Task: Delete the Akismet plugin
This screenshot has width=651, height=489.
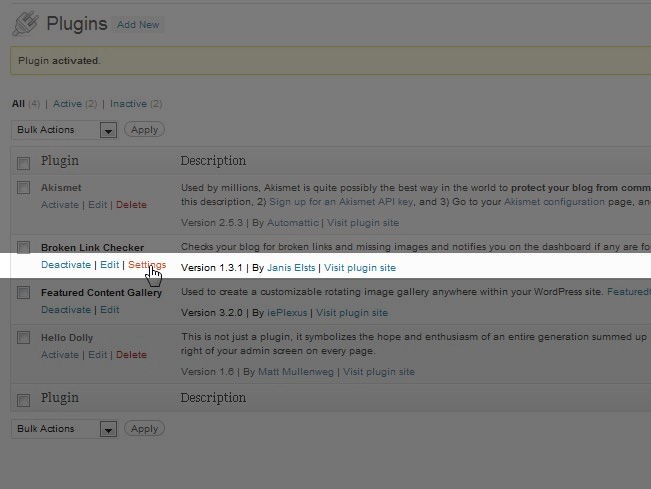Action: [x=131, y=205]
